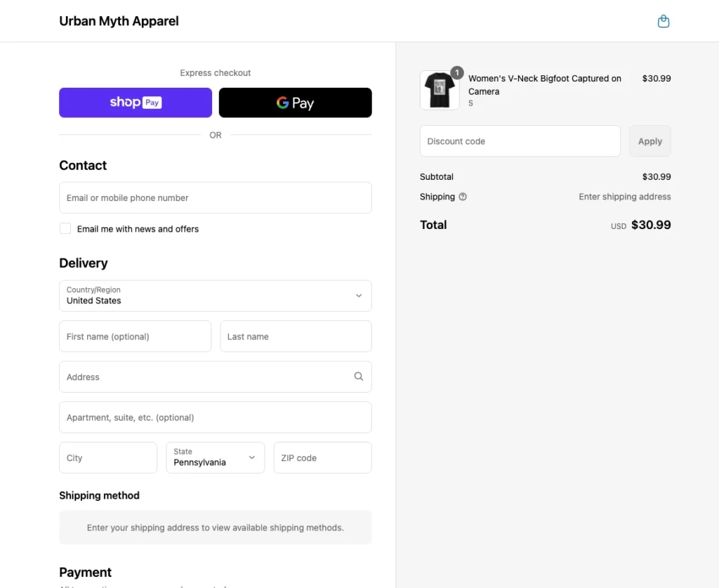This screenshot has width=719, height=588.
Task: Click the Delivery heading
Action: click(x=84, y=263)
